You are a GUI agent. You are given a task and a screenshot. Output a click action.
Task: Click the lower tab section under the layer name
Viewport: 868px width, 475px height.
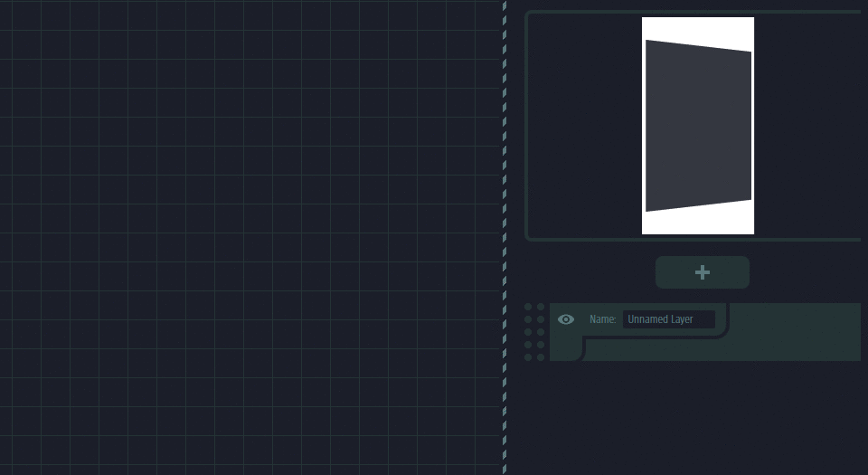[651, 349]
